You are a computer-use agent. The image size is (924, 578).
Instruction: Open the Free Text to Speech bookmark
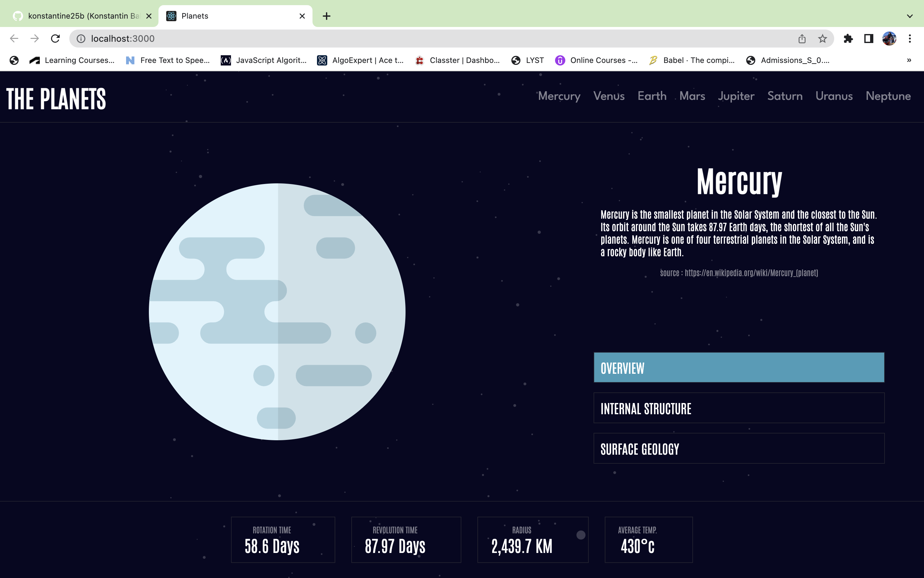167,60
